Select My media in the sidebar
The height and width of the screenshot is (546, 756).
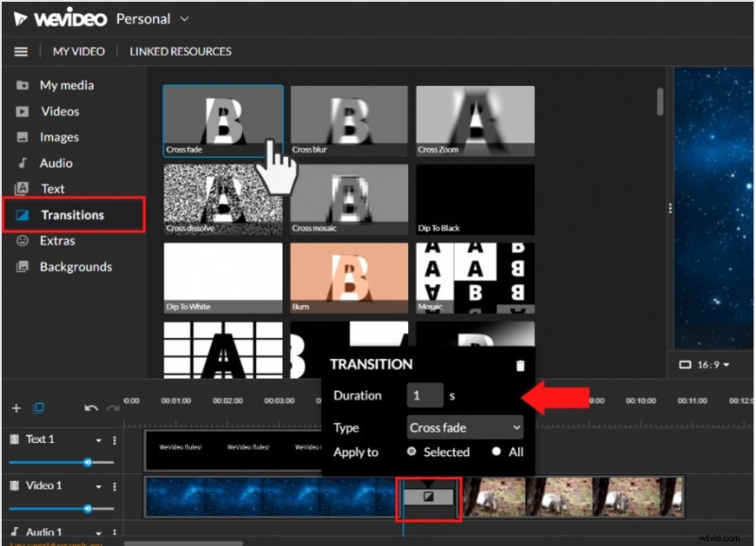click(x=68, y=84)
